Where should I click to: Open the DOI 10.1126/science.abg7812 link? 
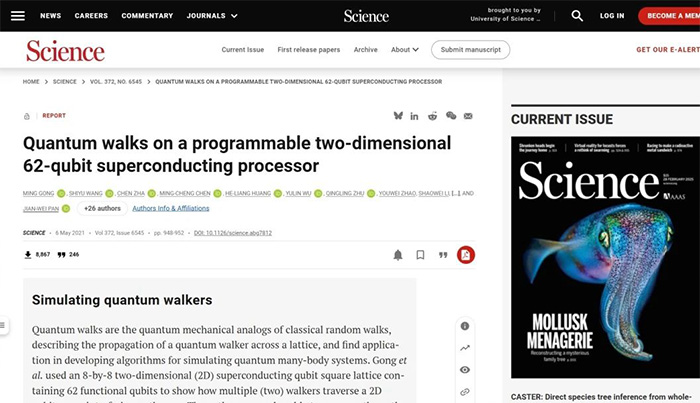pos(233,233)
